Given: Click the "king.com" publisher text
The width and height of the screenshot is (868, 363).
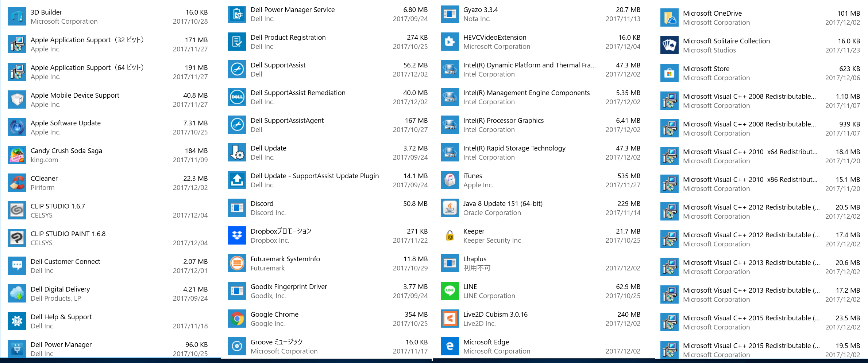Looking at the screenshot, I should click(44, 160).
